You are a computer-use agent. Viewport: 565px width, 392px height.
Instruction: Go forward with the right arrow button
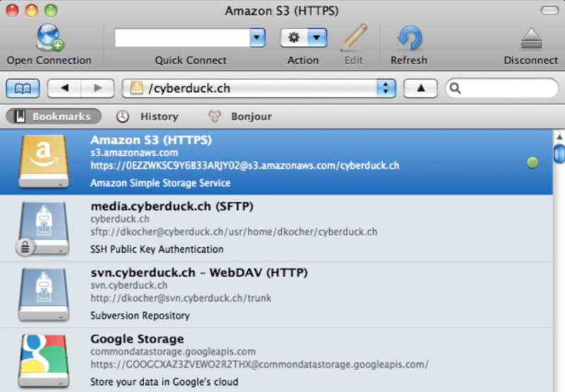(97, 88)
